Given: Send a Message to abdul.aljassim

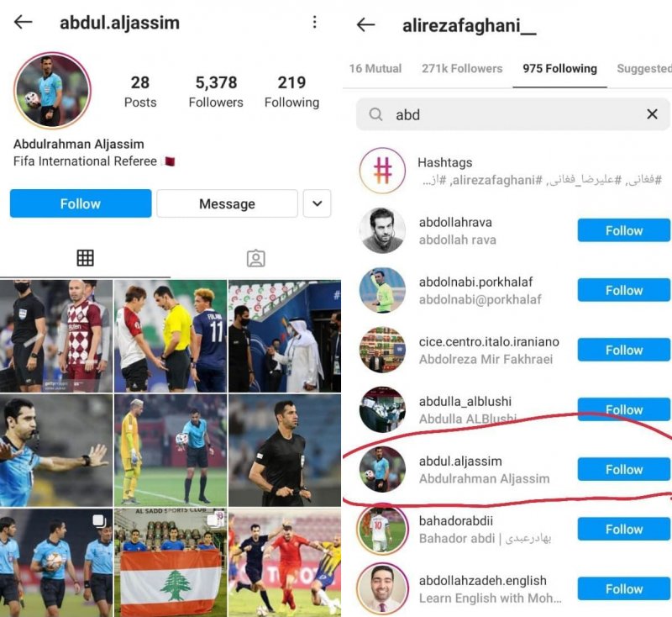Looking at the screenshot, I should [x=227, y=203].
